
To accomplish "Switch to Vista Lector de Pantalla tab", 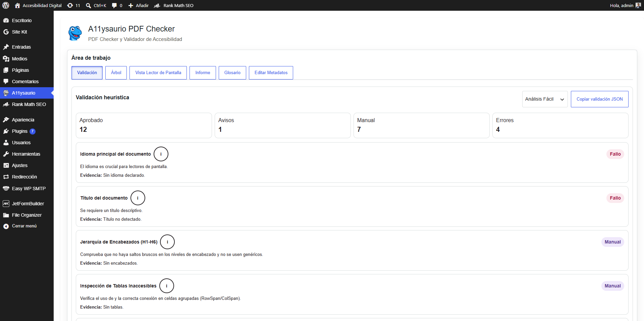I will (x=158, y=73).
